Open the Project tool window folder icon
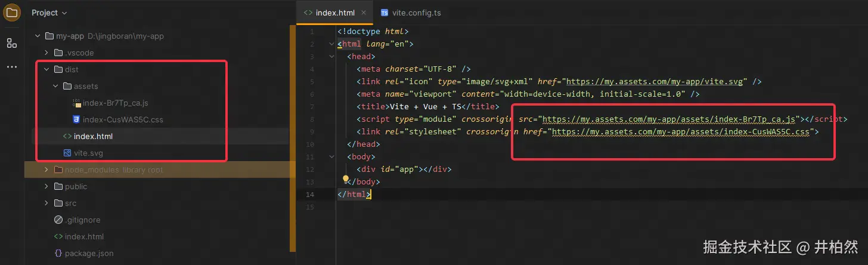Viewport: 868px width, 265px height. click(12, 12)
